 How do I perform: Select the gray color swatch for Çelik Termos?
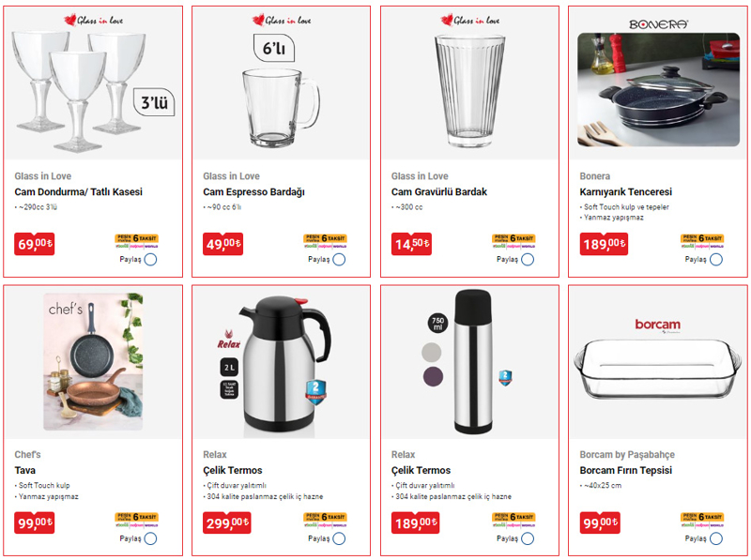pos(432,353)
